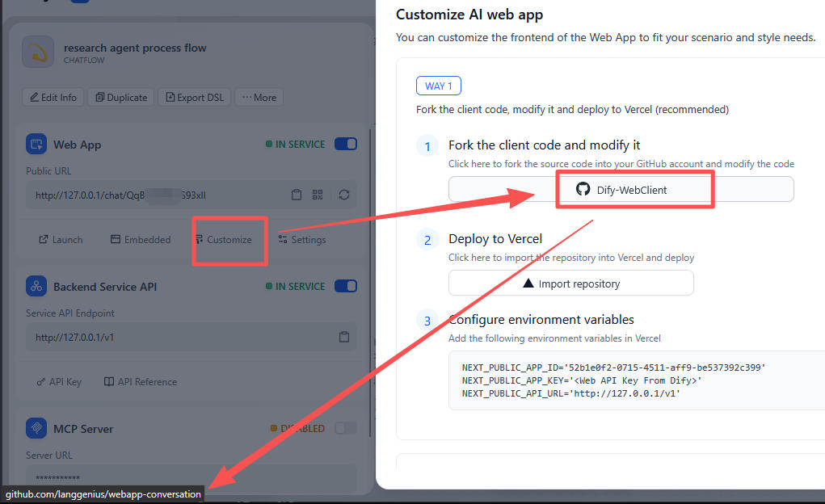Open the More options menu
This screenshot has height=504, width=825.
[x=259, y=98]
